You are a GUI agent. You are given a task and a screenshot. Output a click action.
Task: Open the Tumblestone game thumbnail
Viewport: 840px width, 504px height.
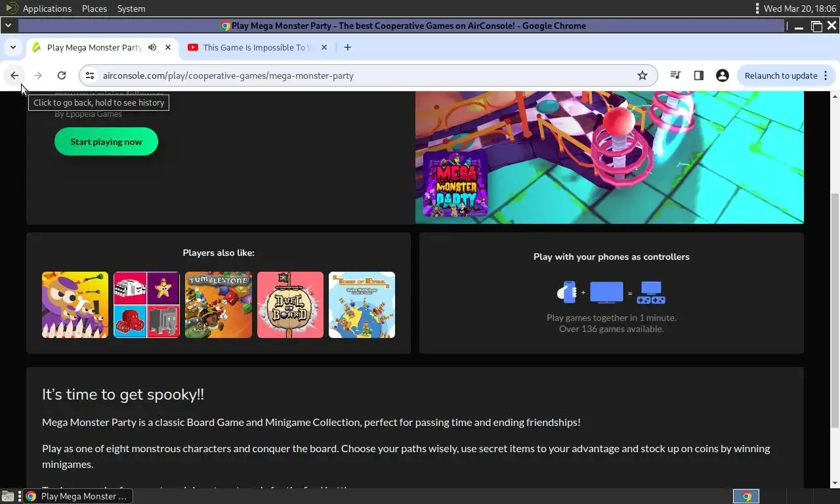219,305
